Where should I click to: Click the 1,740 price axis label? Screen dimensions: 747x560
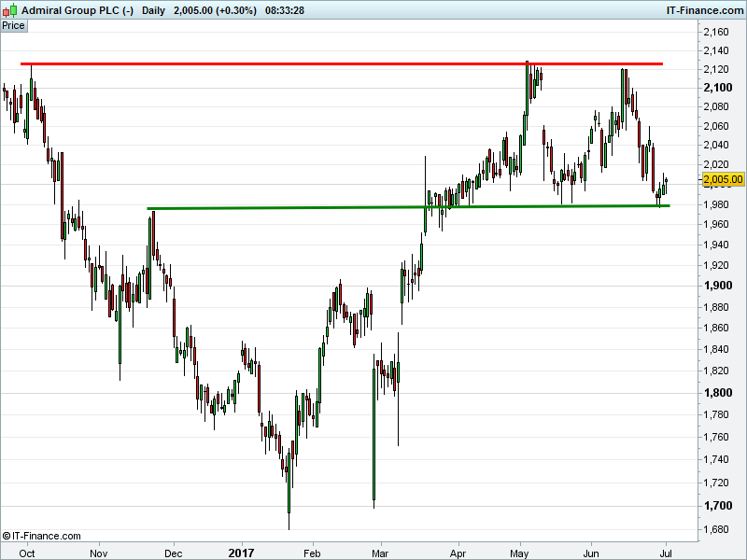pyautogui.click(x=716, y=459)
